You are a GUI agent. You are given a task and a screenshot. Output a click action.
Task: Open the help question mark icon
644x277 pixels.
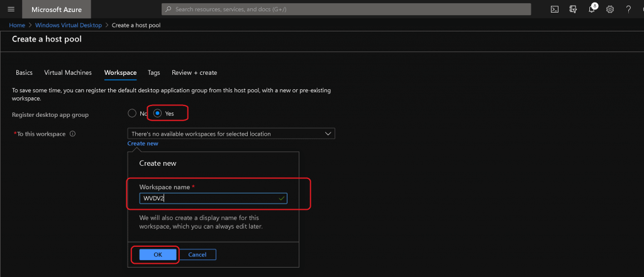(628, 9)
